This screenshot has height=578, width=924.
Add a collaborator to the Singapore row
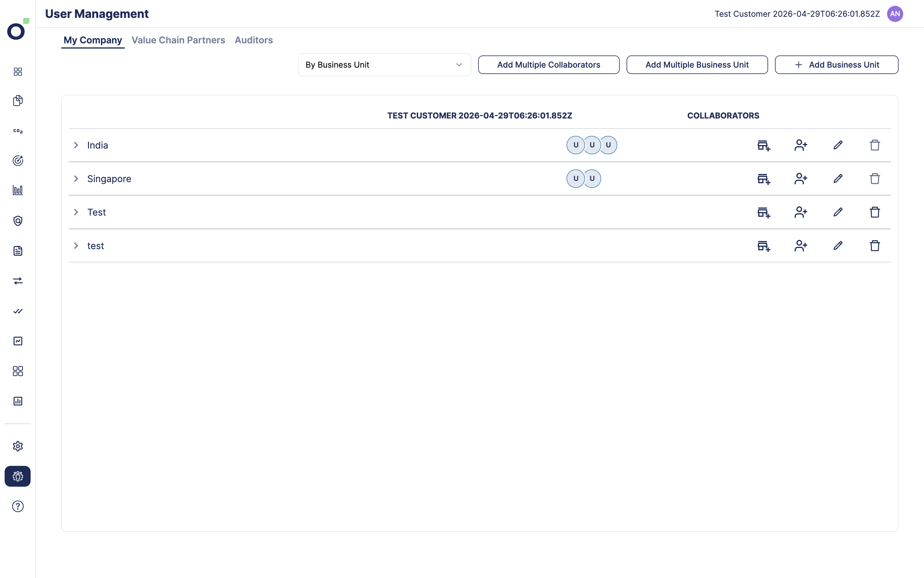pos(801,179)
